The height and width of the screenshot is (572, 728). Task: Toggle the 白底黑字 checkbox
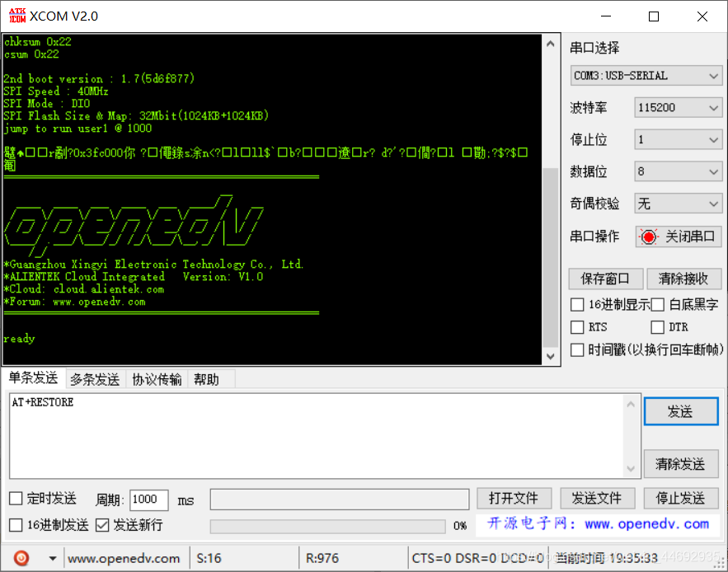click(657, 305)
